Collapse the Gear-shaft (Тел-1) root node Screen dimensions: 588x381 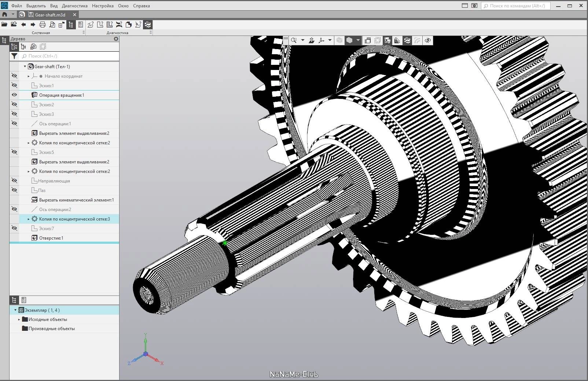[25, 66]
